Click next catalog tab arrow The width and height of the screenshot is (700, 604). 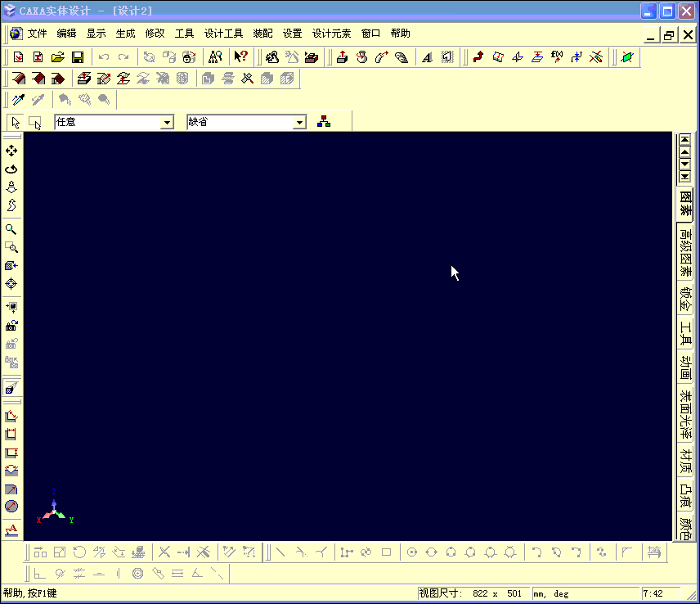tap(684, 165)
